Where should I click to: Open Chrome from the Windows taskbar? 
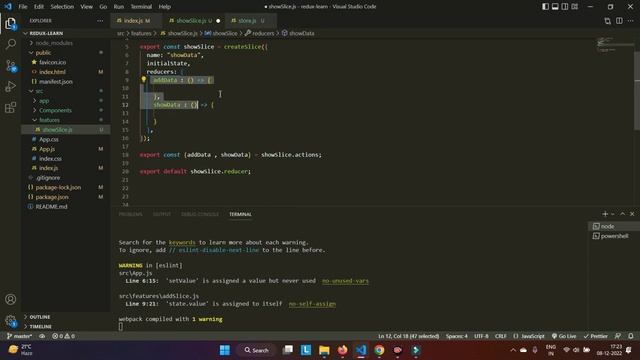point(379,350)
